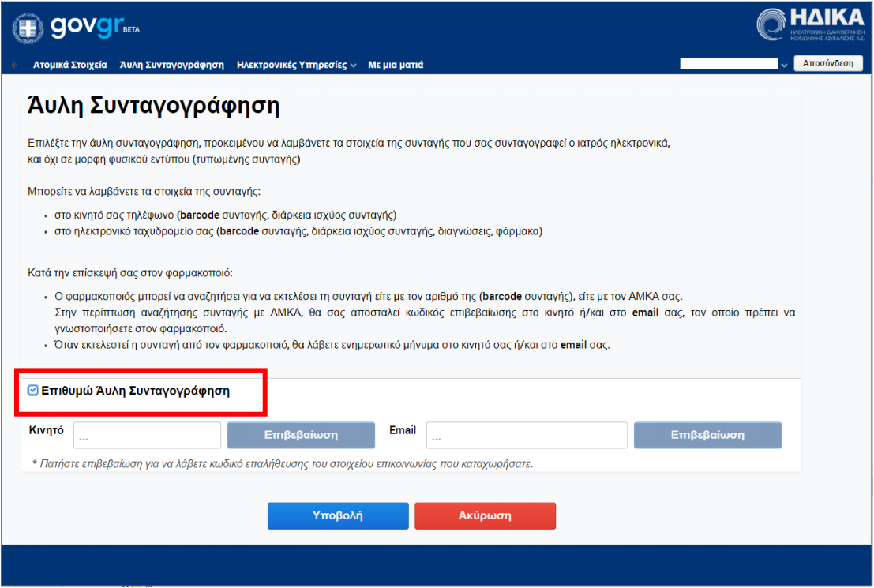This screenshot has height=588, width=874.
Task: Focus the Κινητό mobile number input
Action: [147, 435]
